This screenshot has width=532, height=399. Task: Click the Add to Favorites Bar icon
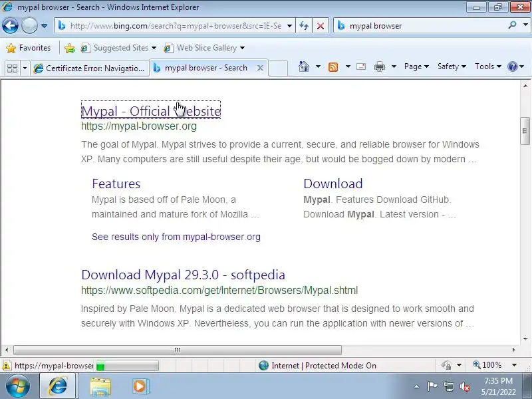(70, 48)
